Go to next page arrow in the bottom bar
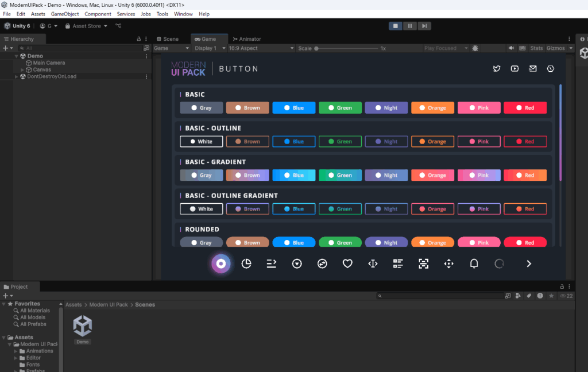Viewport: 588px width, 372px height. tap(529, 263)
